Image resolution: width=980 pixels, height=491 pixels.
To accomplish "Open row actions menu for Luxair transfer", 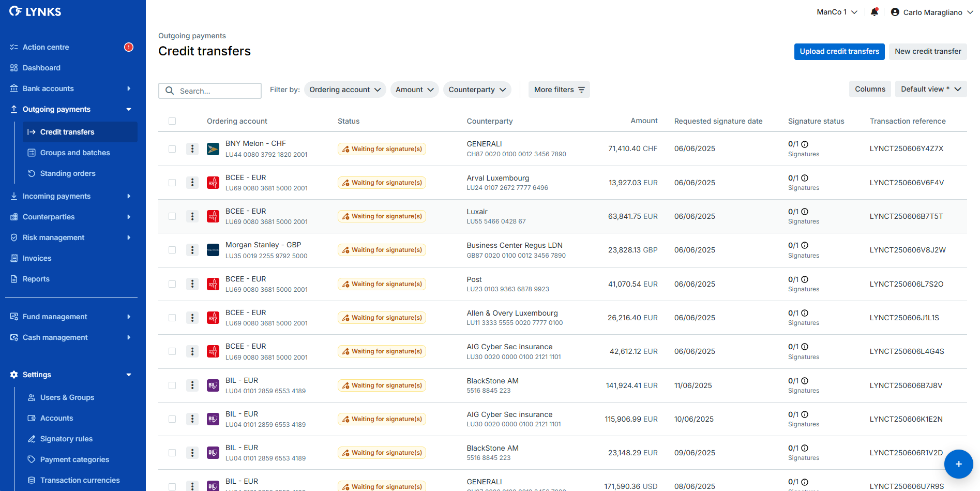I will coord(192,216).
